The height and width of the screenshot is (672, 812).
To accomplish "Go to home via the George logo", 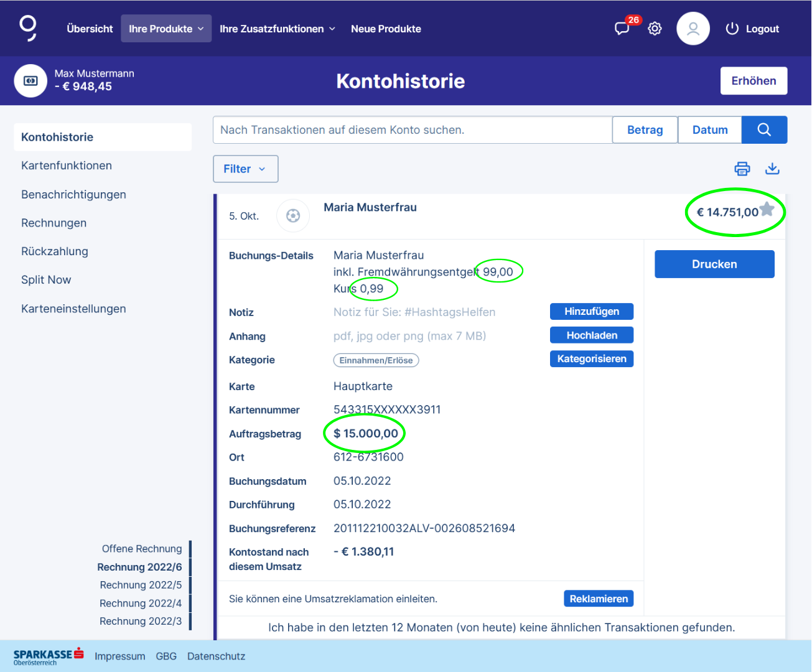I will click(x=28, y=29).
